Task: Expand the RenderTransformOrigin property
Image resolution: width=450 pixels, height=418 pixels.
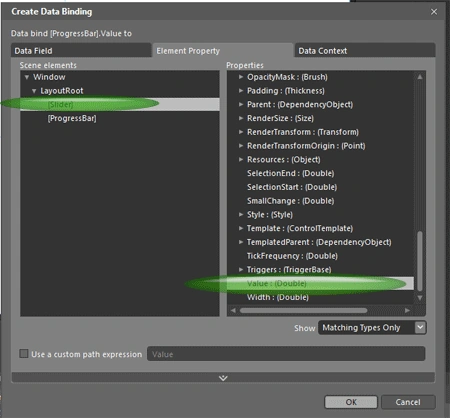Action: tap(241, 146)
